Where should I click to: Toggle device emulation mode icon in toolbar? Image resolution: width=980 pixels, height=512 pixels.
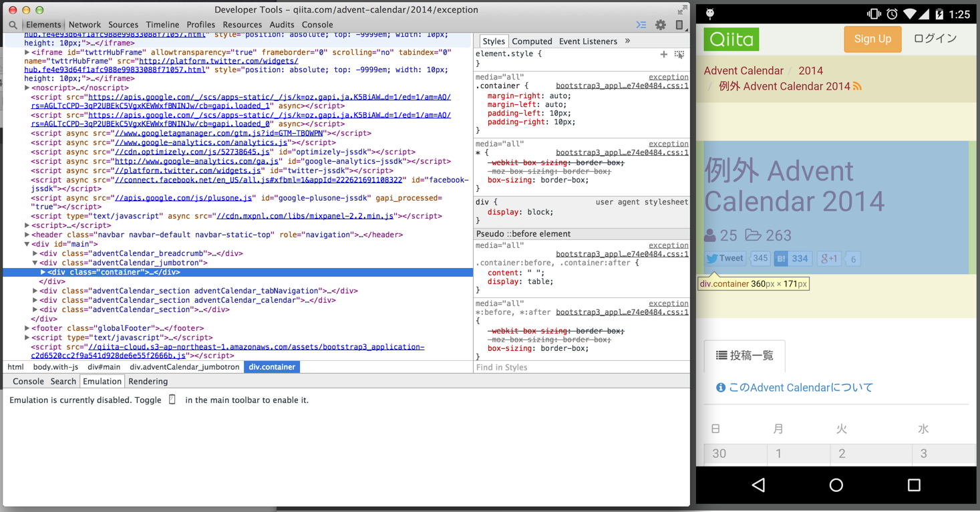coord(679,25)
